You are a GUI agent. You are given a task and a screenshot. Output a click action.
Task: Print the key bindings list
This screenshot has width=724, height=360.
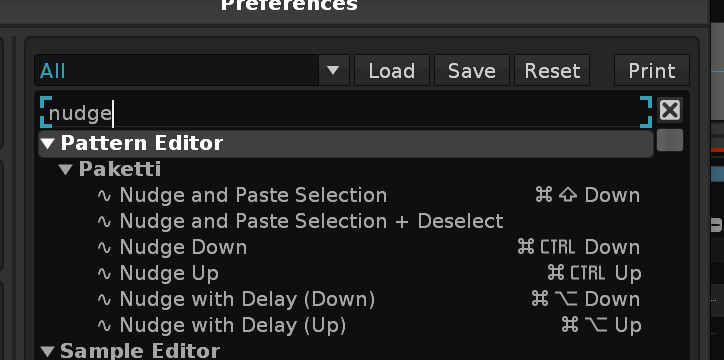(652, 70)
